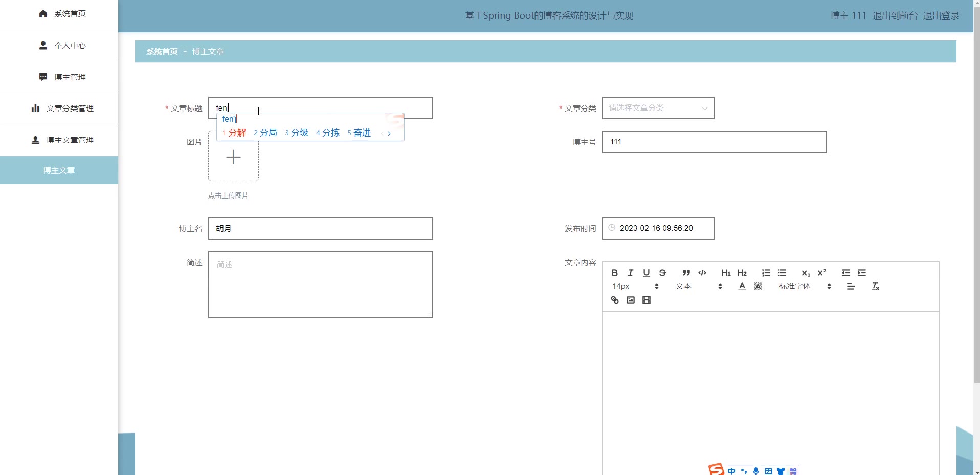Viewport: 980px width, 475px height.
Task: Insert a code block in the editor
Action: tap(702, 273)
